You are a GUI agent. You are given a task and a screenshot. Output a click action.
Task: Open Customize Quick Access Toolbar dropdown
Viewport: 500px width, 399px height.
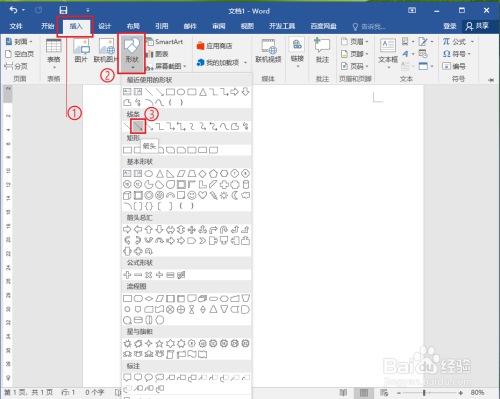88,10
